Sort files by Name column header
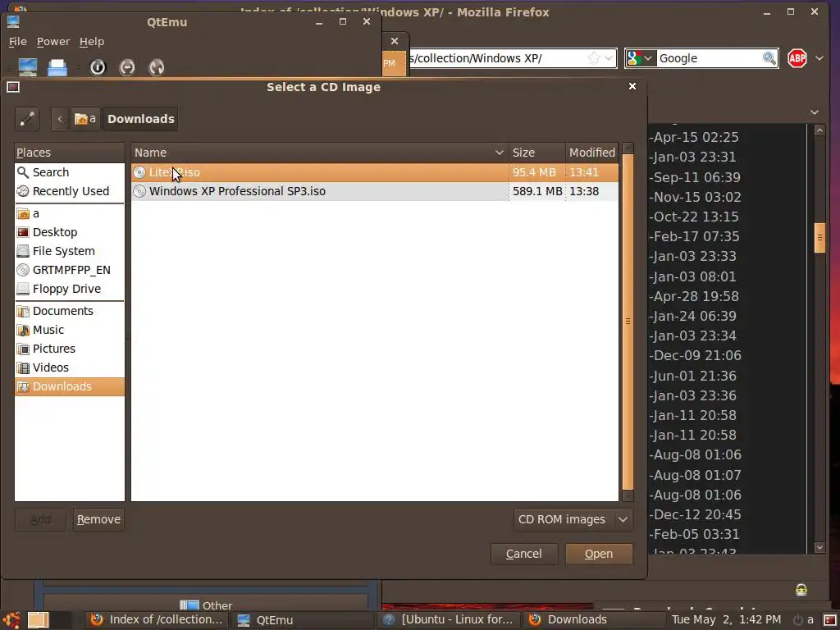 [320, 153]
